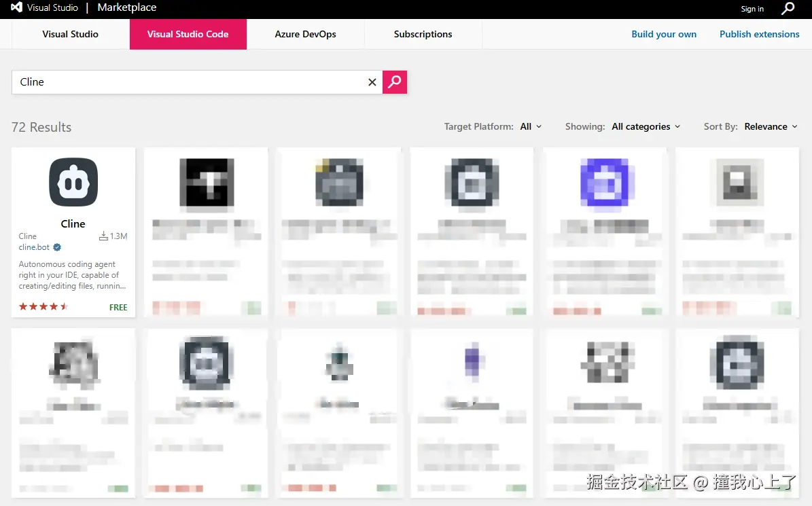The height and width of the screenshot is (506, 812).
Task: Click the Cline star rating
Action: coord(43,307)
